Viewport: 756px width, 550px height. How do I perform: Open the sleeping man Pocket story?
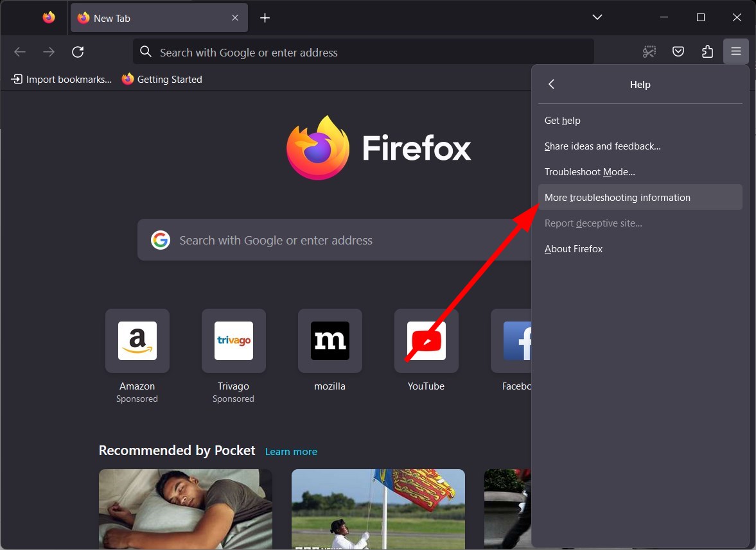pyautogui.click(x=186, y=509)
